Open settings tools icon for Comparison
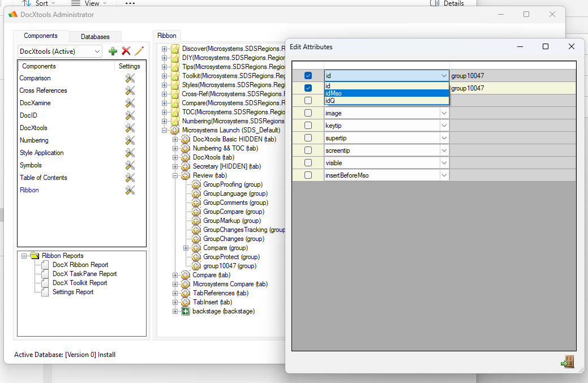 click(130, 78)
